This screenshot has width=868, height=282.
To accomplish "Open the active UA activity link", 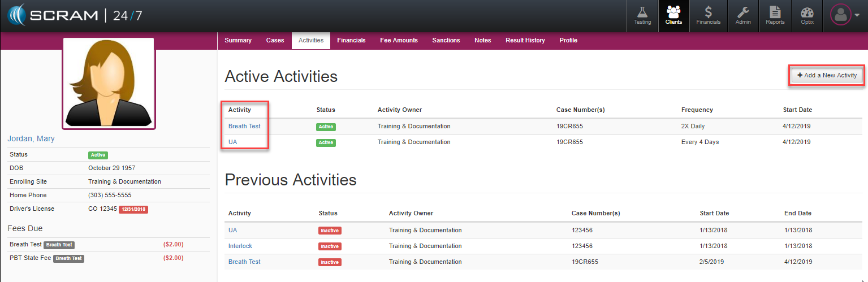I will click(232, 142).
